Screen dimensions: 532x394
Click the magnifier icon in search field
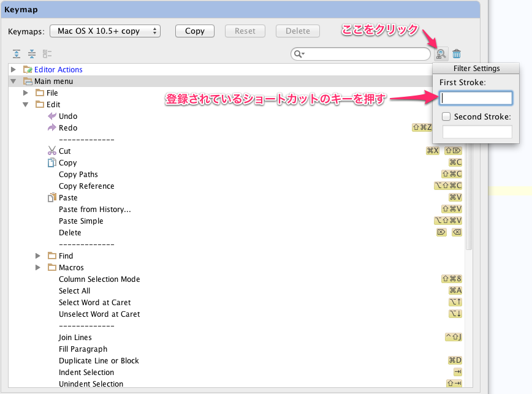(298, 54)
